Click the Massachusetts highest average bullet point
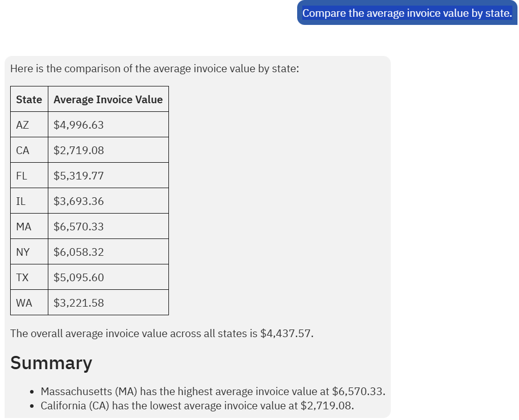 (213, 392)
